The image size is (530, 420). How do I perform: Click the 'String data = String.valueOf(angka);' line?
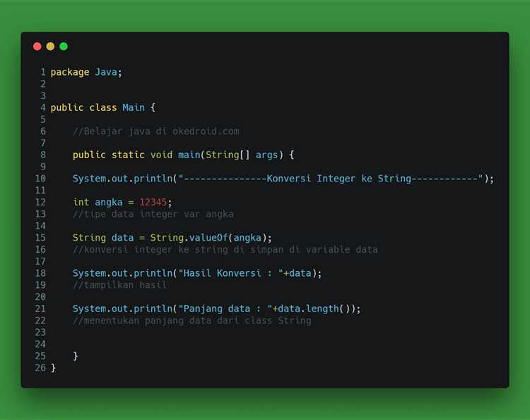pos(172,238)
